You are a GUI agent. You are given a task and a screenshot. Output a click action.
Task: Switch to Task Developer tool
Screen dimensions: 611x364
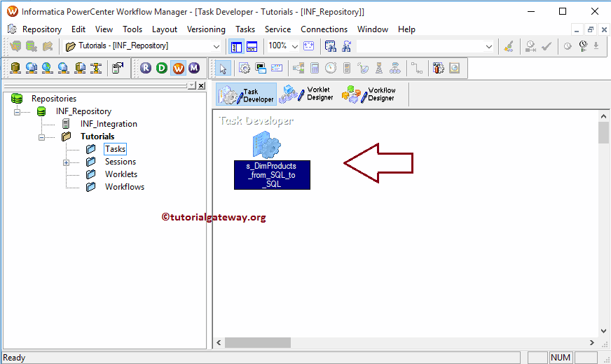click(246, 94)
